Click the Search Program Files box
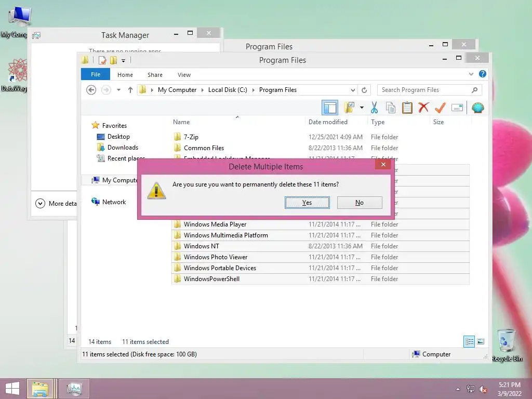 coord(424,90)
